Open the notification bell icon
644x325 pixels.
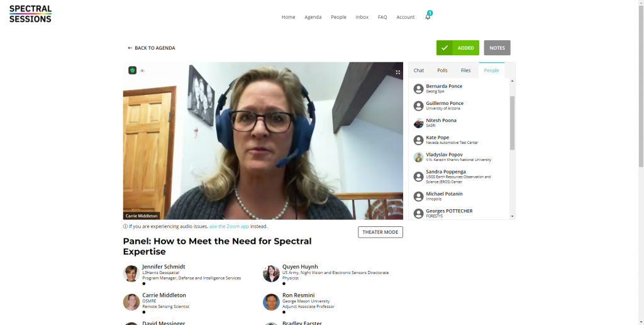click(x=428, y=17)
